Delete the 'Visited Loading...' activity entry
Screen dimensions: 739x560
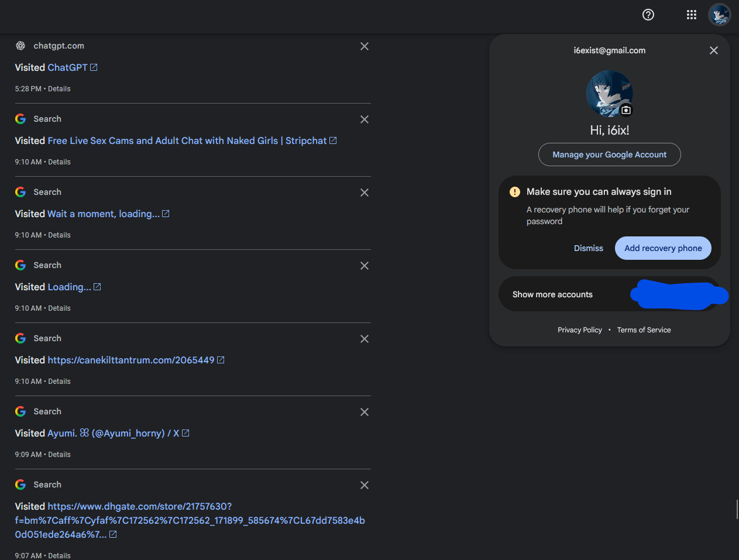point(364,266)
